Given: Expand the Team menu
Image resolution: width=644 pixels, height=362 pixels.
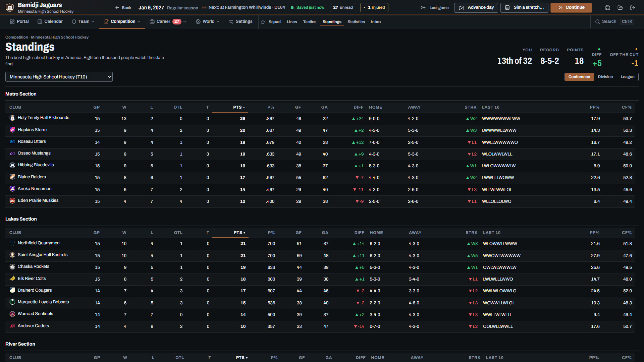Looking at the screenshot, I should 83,21.
